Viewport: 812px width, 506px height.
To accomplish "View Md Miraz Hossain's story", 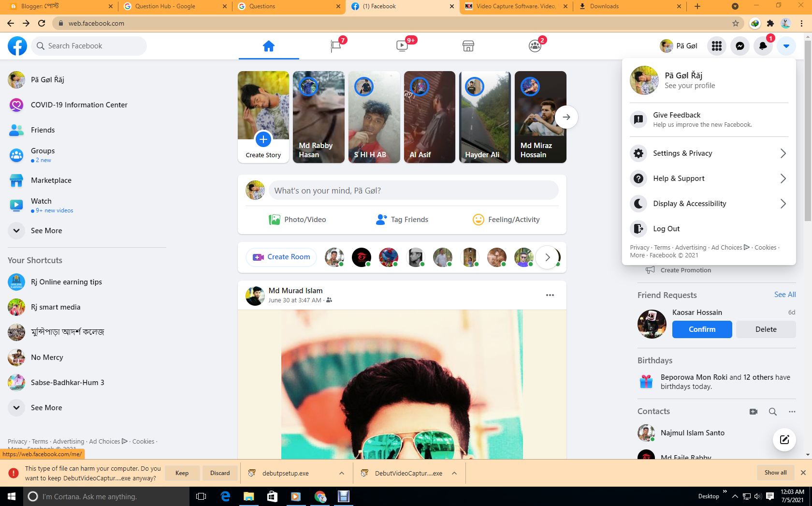I will click(x=540, y=117).
